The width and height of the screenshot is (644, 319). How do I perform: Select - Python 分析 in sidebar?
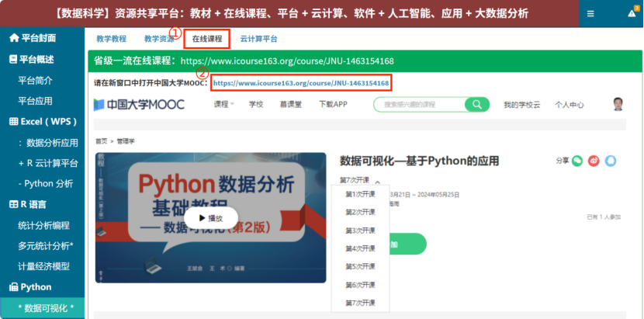pyautogui.click(x=46, y=184)
